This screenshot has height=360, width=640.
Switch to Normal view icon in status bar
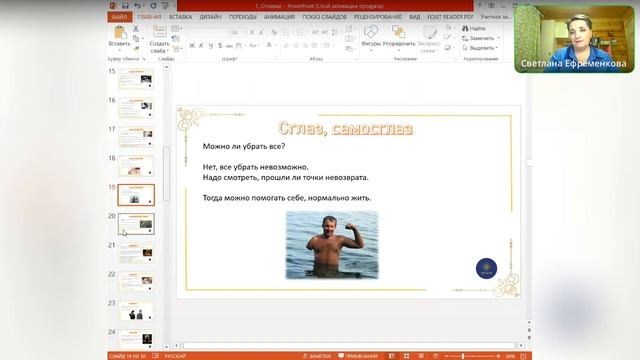(392, 356)
